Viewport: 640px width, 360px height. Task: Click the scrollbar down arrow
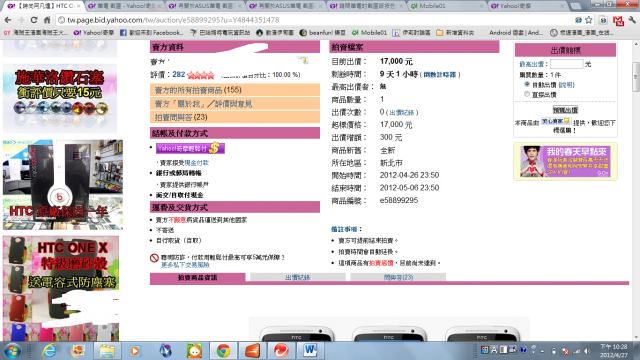pyautogui.click(x=636, y=337)
